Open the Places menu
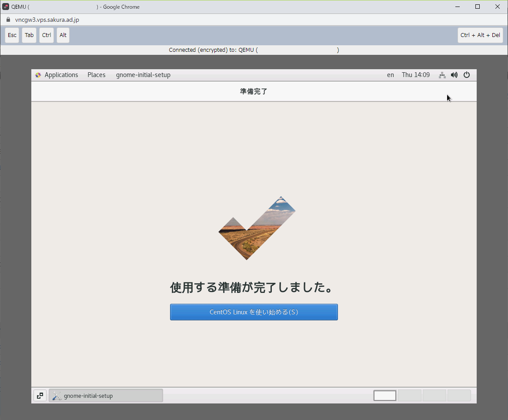Image resolution: width=508 pixels, height=420 pixels. point(96,75)
